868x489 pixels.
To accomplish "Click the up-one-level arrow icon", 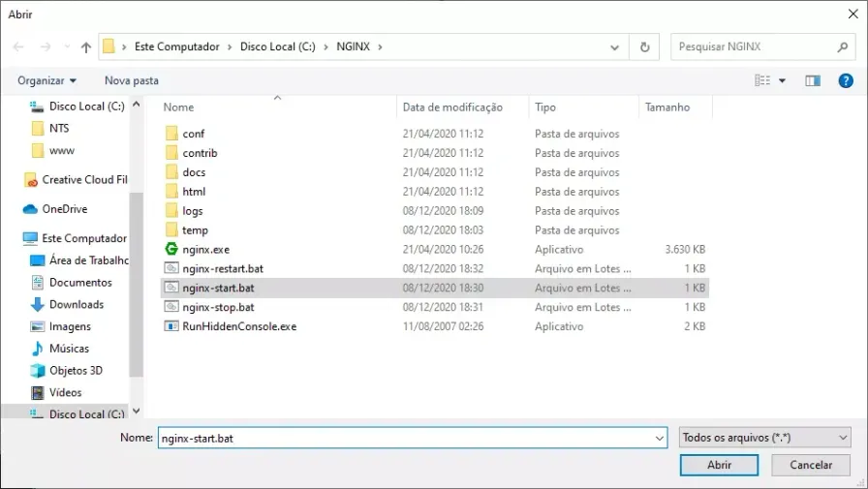I will [86, 47].
